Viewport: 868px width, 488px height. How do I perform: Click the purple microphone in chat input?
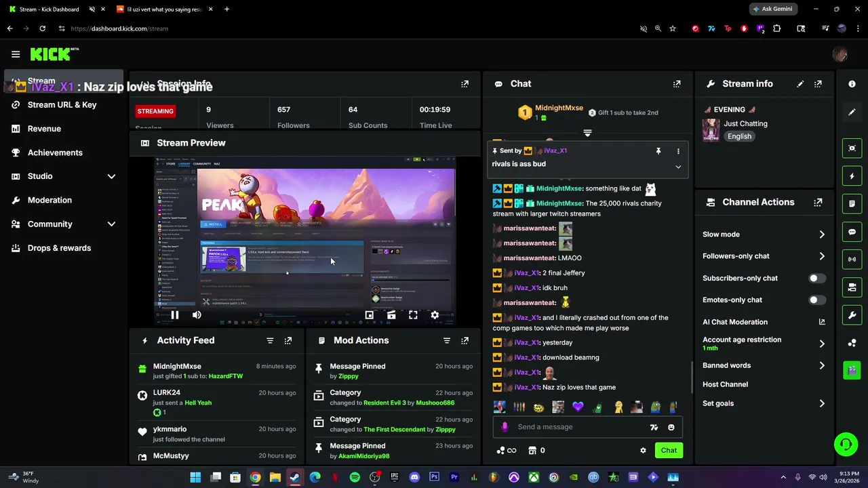(x=505, y=427)
